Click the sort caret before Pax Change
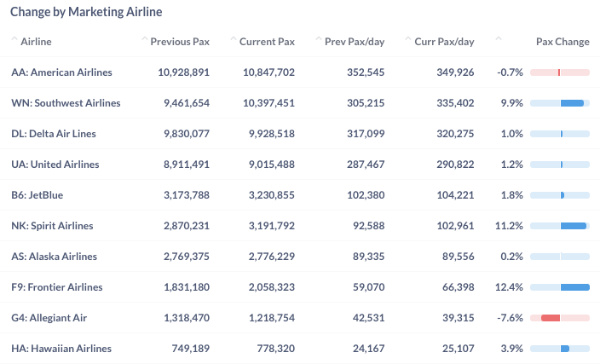This screenshot has width=600, height=364. [x=499, y=39]
